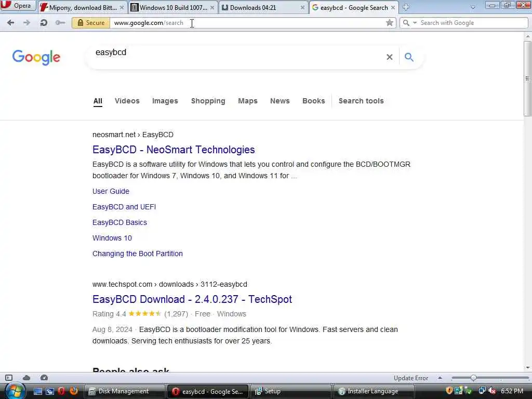
Task: Click Switch between windows quick launch icon
Action: pos(50,391)
